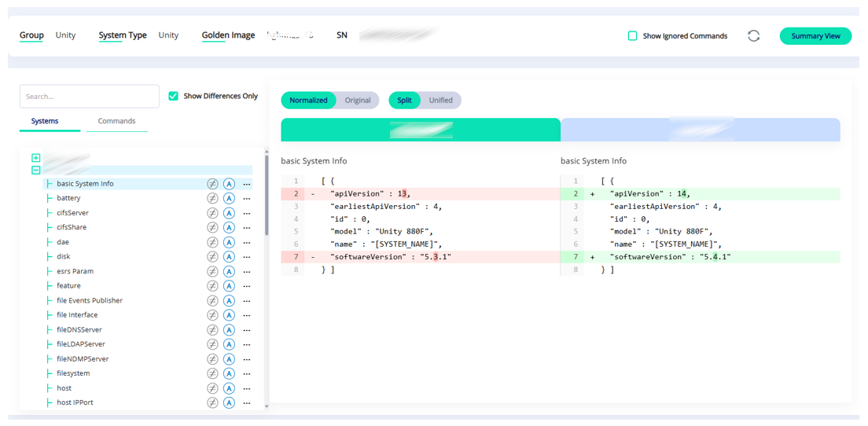Select the fileDNSServer tree item
The width and height of the screenshot is (868, 426).
pos(79,330)
